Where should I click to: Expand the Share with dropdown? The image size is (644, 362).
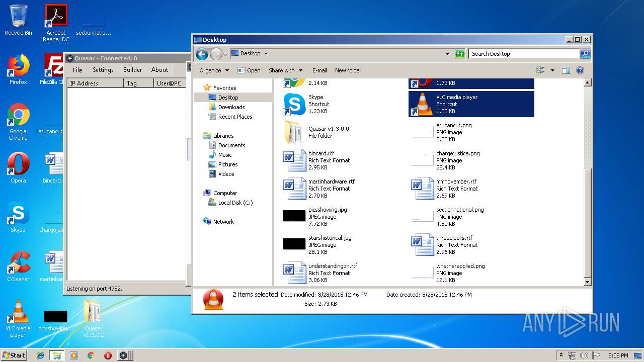pyautogui.click(x=286, y=70)
